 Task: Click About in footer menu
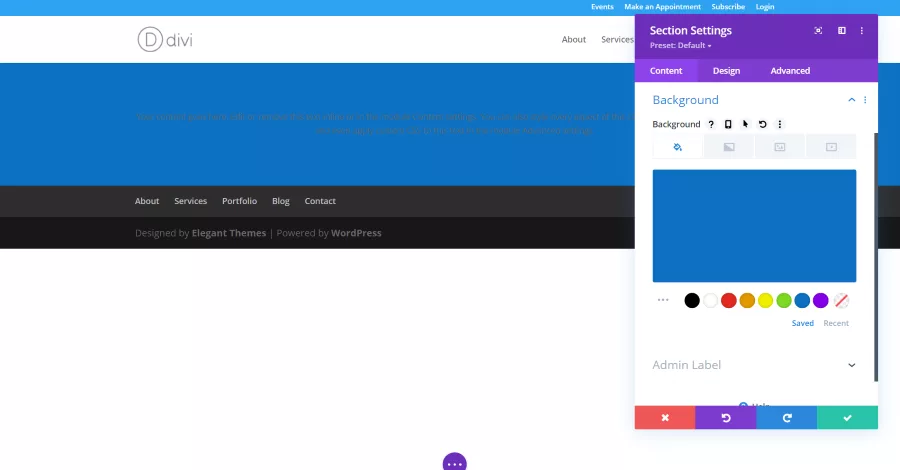147,201
